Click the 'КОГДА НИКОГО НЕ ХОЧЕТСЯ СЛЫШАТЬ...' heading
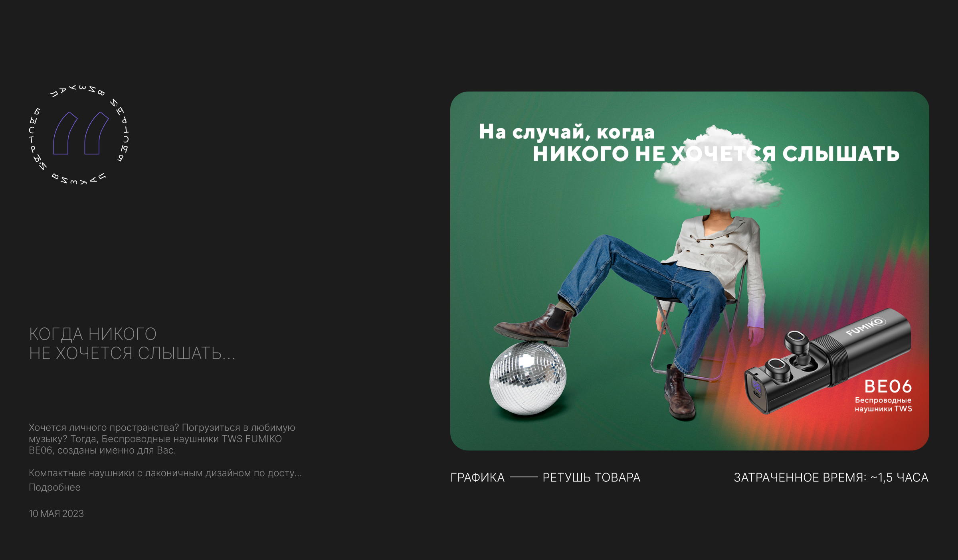This screenshot has height=560, width=958. coord(132,343)
